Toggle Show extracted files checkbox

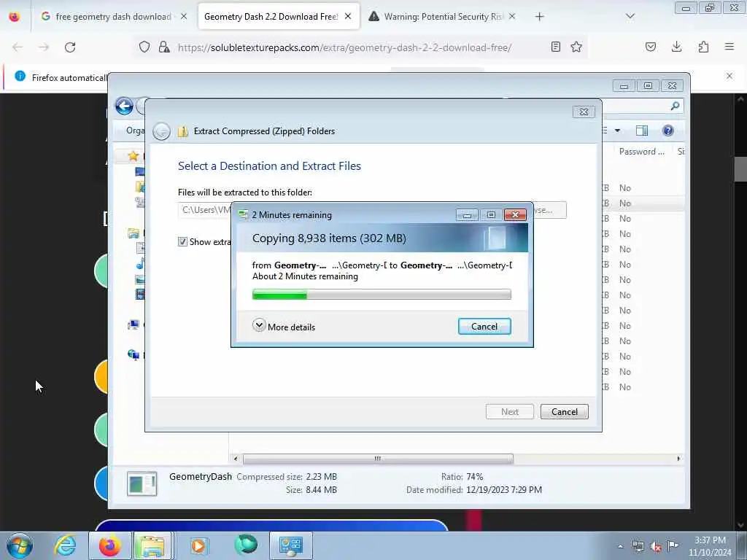182,242
